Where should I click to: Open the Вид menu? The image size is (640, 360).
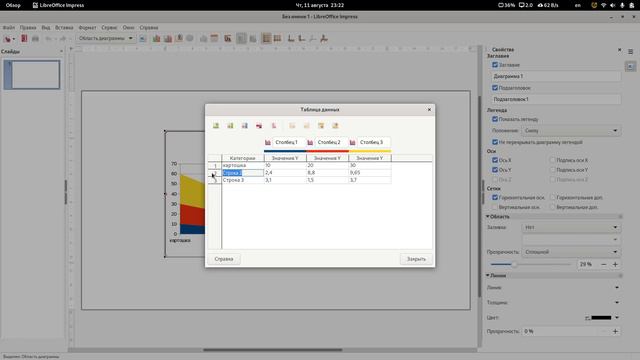46,27
